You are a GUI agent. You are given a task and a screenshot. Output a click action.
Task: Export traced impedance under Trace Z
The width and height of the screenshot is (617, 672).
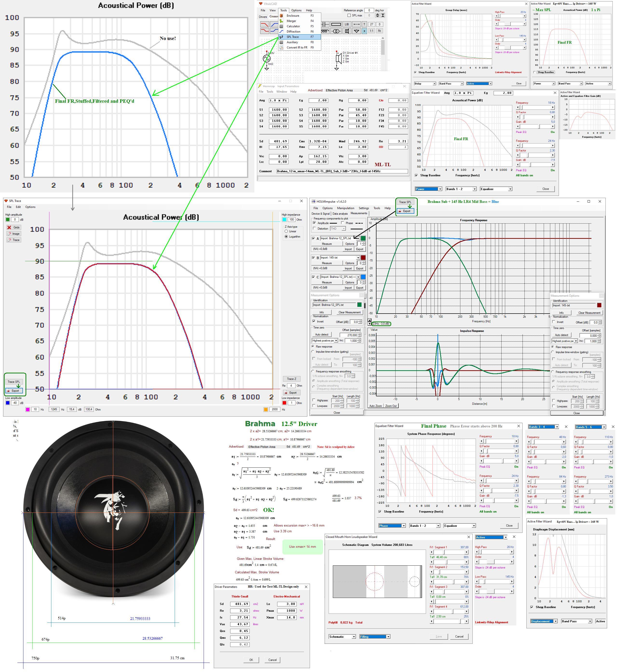[291, 393]
